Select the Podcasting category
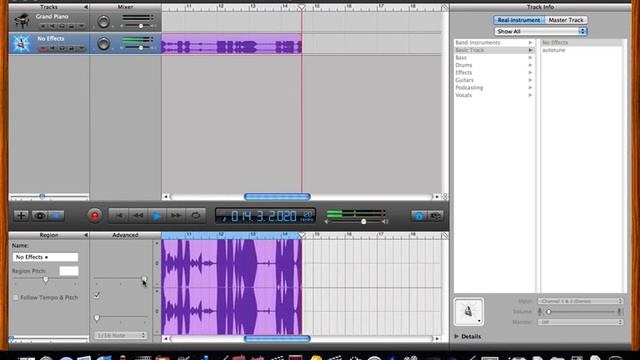Viewport: 640px width, 360px height. (494, 87)
